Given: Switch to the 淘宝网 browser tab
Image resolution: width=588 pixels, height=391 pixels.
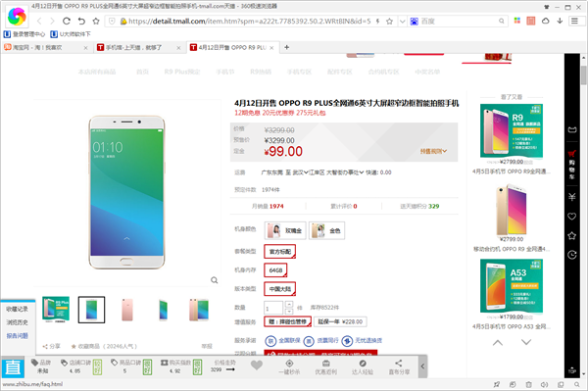Looking at the screenshot, I should (46, 48).
